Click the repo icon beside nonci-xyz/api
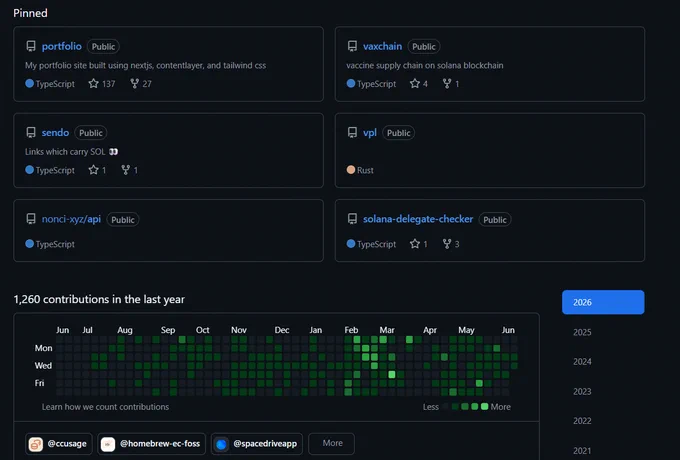This screenshot has height=460, width=680. pos(31,219)
